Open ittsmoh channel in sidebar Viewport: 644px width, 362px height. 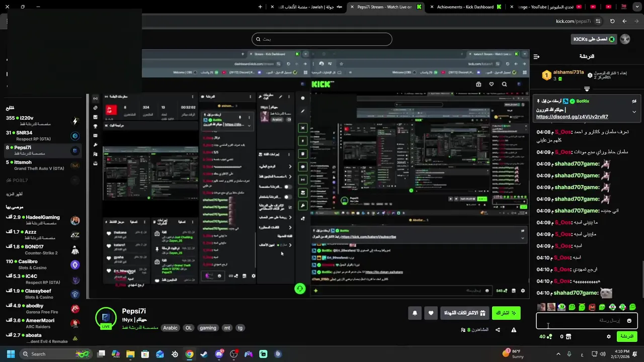click(x=43, y=165)
